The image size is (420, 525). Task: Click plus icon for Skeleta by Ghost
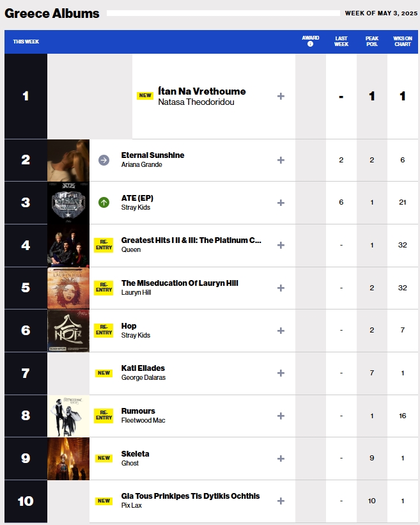pos(281,458)
